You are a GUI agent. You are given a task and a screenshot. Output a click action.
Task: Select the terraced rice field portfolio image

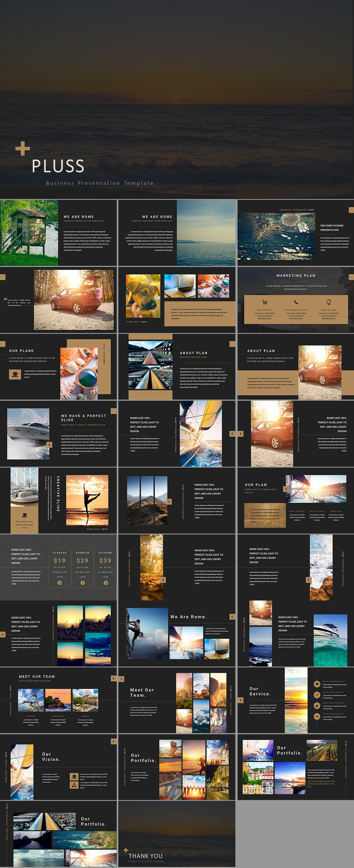click(322, 750)
